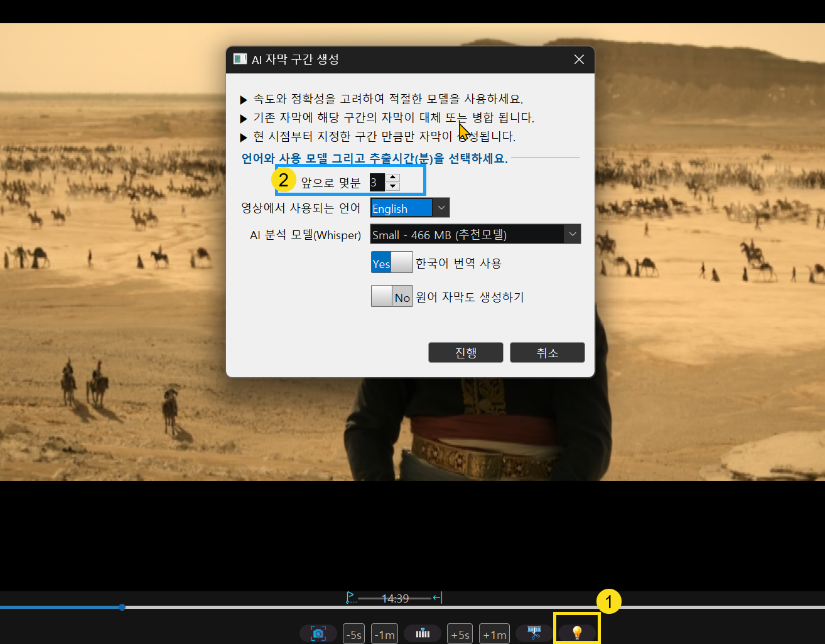The image size is (825, 644).
Task: Toggle the 한국어 번역 사용 switch
Action: coord(392,262)
